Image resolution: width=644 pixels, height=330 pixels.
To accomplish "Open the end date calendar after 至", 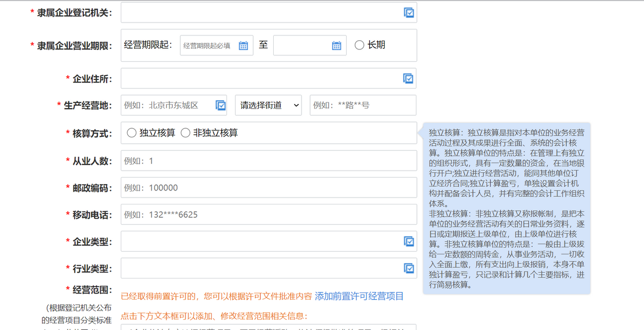I will click(335, 45).
